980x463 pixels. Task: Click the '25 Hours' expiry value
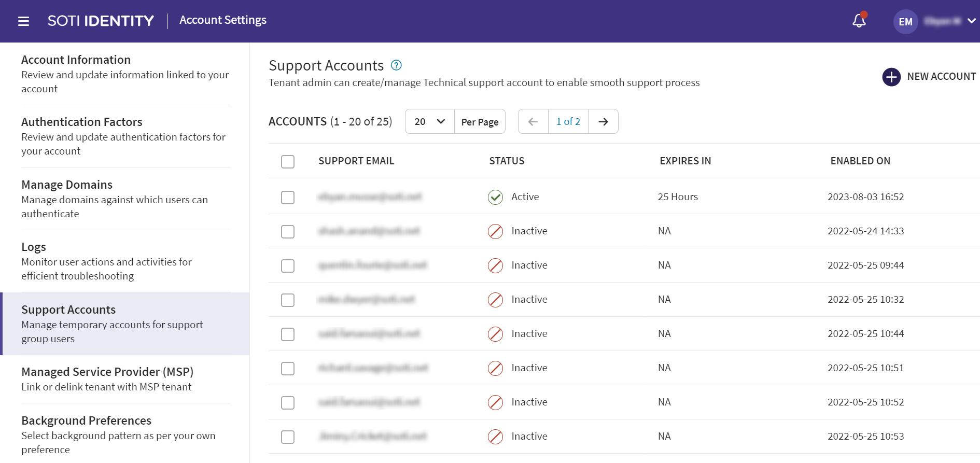tap(678, 197)
